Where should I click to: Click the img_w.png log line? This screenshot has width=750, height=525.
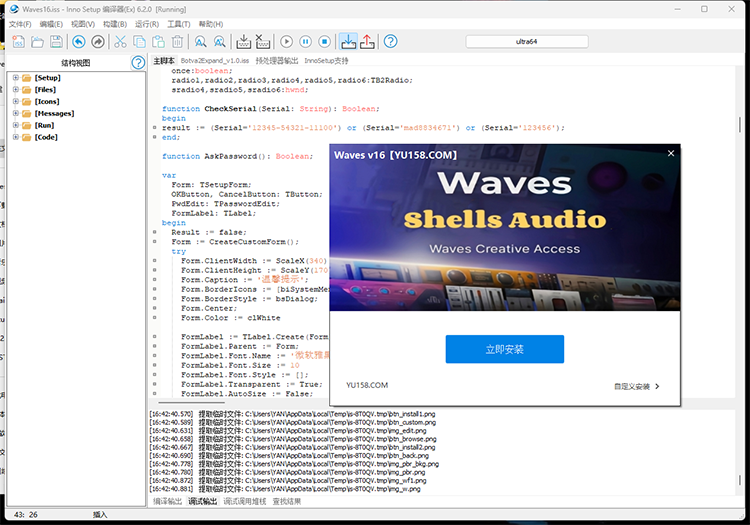[x=285, y=489]
